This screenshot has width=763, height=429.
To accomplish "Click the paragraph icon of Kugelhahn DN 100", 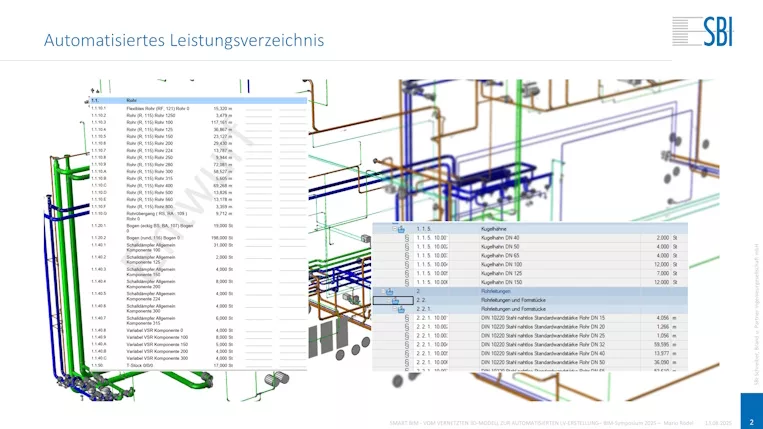I will coord(407,265).
